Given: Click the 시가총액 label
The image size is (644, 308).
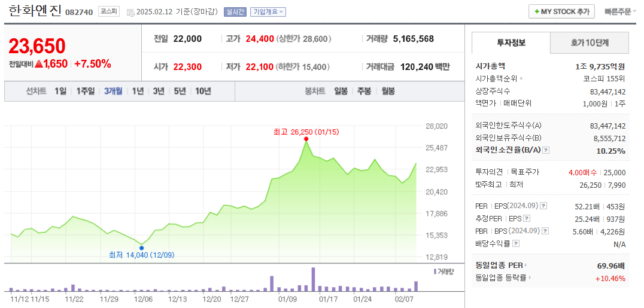Looking at the screenshot, I should (x=490, y=66).
